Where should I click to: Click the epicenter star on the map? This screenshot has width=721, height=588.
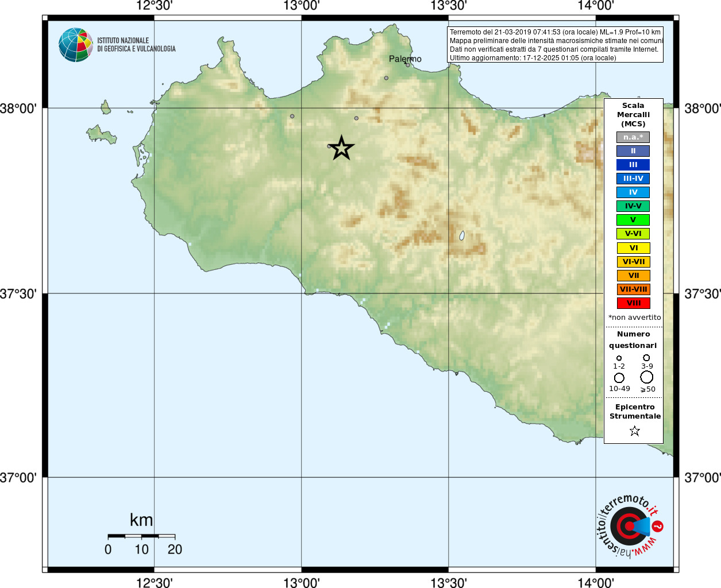coord(342,148)
